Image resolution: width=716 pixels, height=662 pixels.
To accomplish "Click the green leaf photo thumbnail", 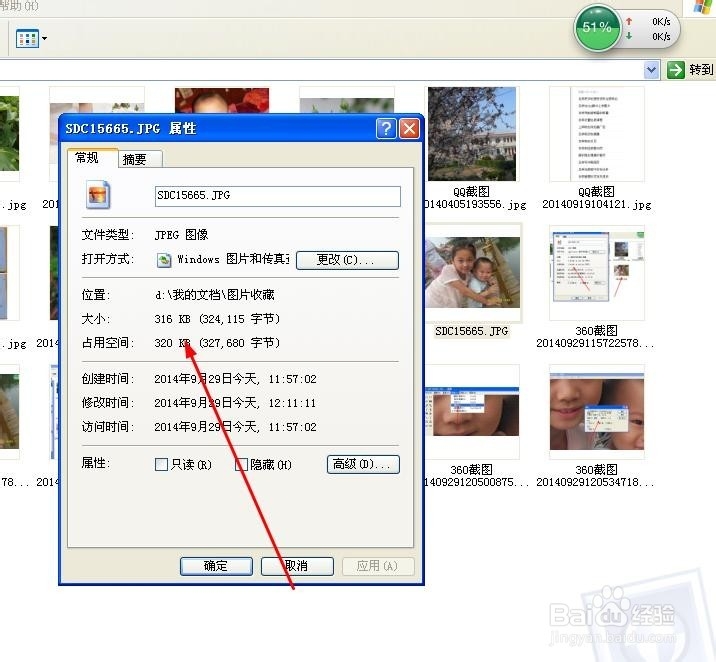I will click(x=9, y=133).
